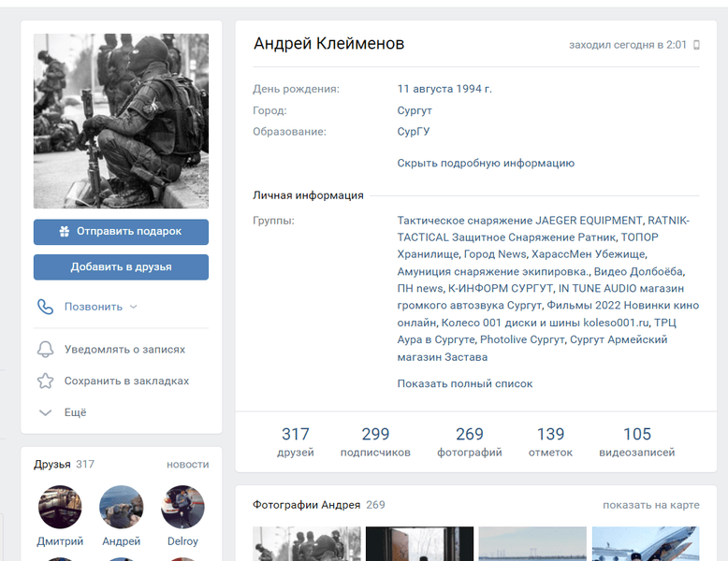Open Delroy's friend avatar
This screenshot has height=561, width=728.
[x=183, y=508]
